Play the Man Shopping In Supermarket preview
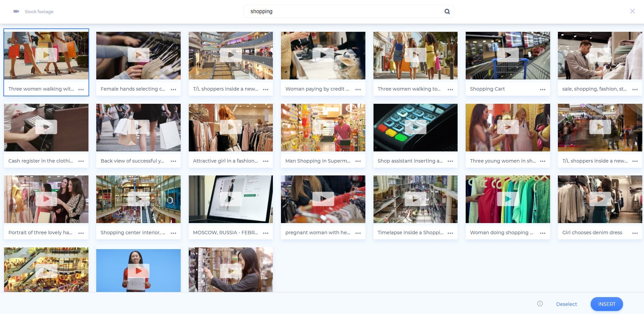 tap(323, 127)
